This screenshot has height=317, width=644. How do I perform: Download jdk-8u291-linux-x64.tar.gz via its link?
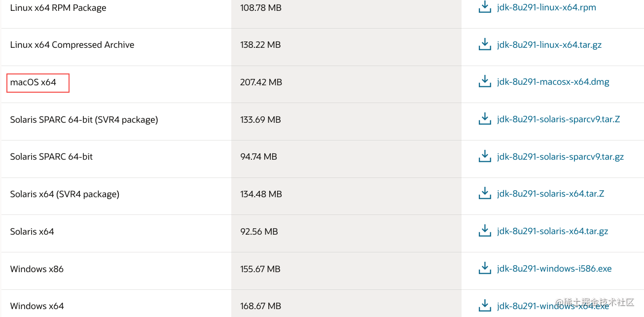pyautogui.click(x=549, y=45)
